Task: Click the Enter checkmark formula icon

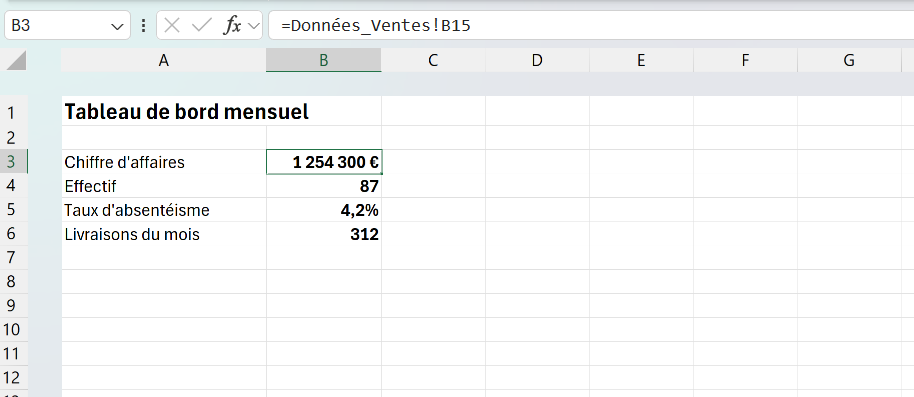Action: [201, 26]
